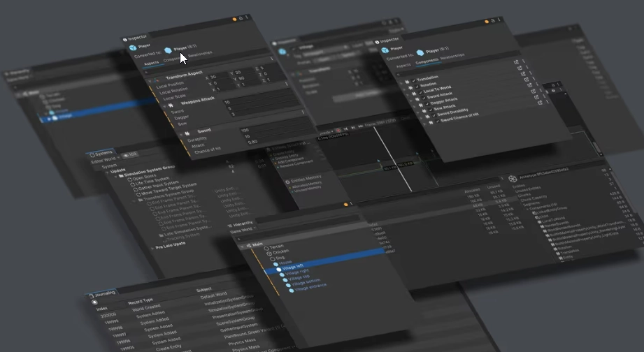644x352 pixels.
Task: Open Relationships tab in right Inspector
Action: coord(452,56)
